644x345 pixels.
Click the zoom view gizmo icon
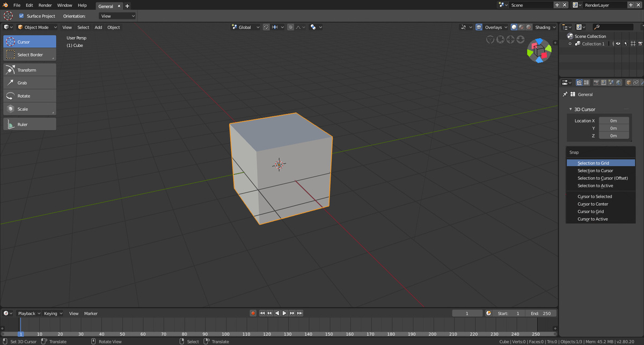coord(520,39)
